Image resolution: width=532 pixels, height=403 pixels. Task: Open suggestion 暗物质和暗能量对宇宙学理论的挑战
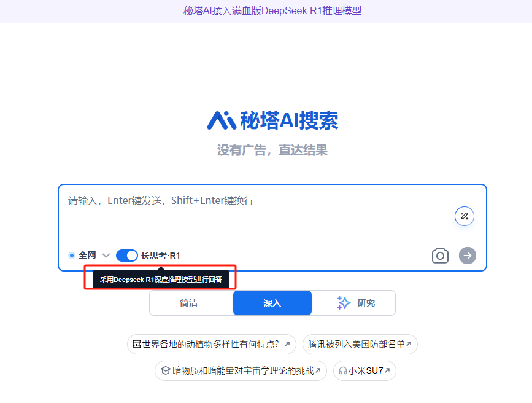click(241, 370)
